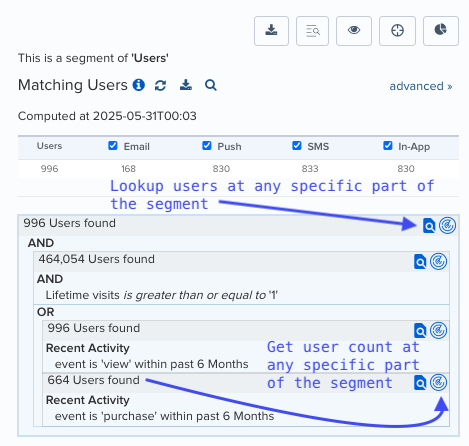
Task: Search matching users magnifier icon
Action: [211, 85]
